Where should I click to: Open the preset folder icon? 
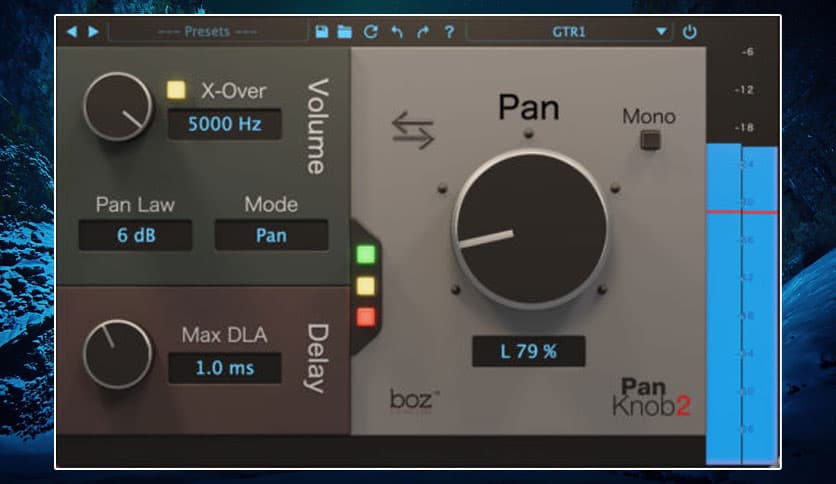pyautogui.click(x=345, y=32)
